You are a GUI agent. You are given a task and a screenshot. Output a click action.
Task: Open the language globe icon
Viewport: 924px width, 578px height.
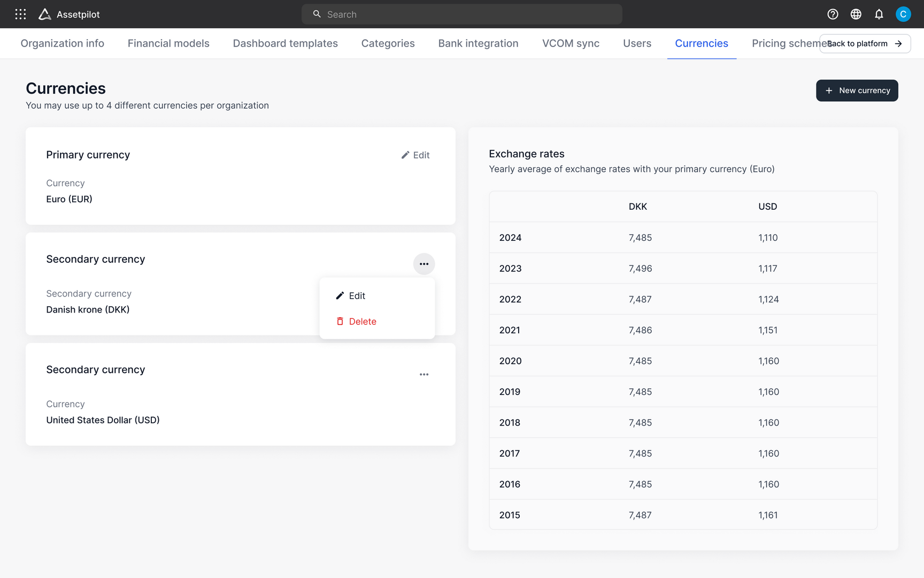[856, 14]
